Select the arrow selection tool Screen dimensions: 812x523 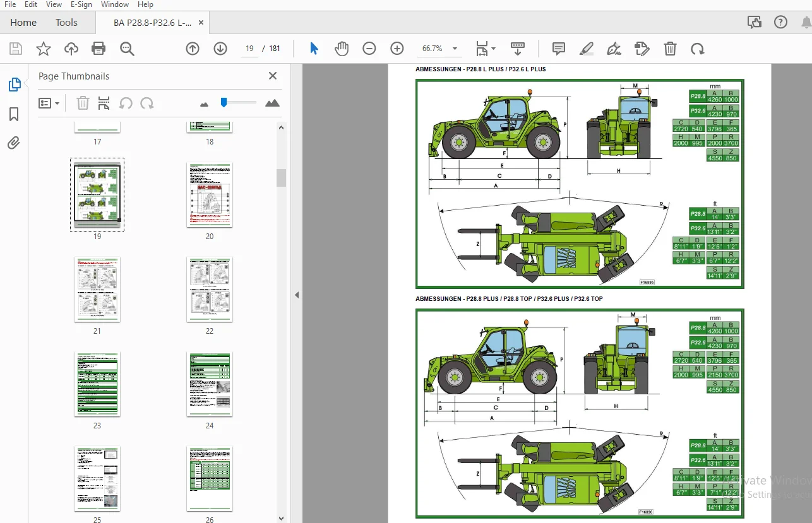(314, 49)
